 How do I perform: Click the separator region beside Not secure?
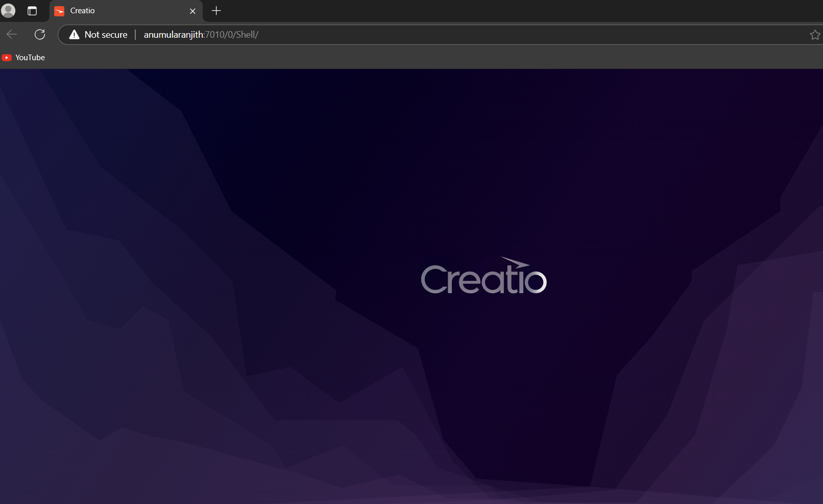tap(135, 35)
